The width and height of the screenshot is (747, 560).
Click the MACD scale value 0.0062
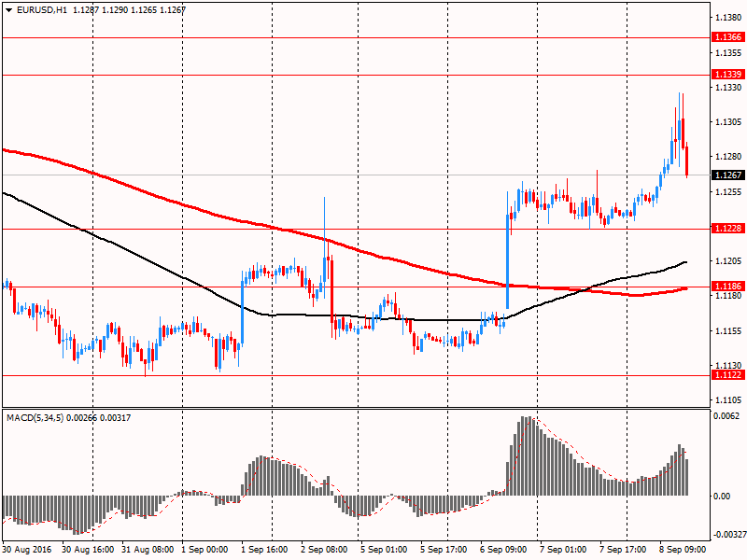726,416
